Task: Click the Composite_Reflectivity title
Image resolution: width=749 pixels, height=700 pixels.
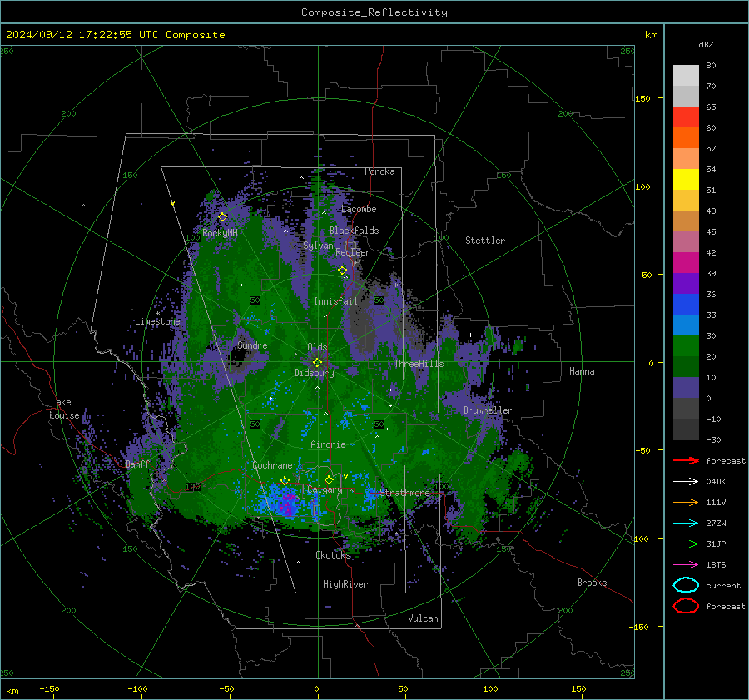Action: (x=374, y=12)
